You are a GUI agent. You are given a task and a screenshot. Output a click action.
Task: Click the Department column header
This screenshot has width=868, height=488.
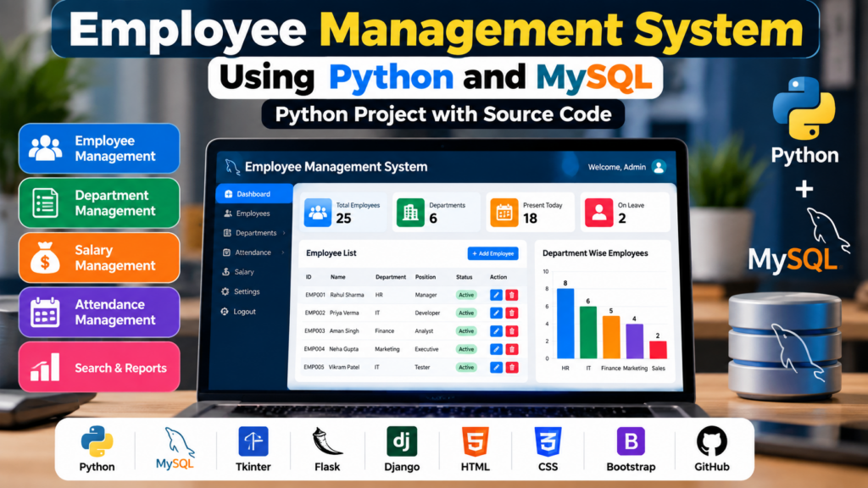pyautogui.click(x=390, y=277)
